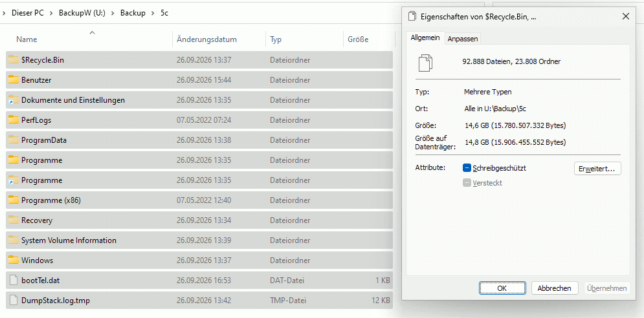This screenshot has width=644, height=318.
Task: Click the Abbrechen button
Action: pos(555,288)
